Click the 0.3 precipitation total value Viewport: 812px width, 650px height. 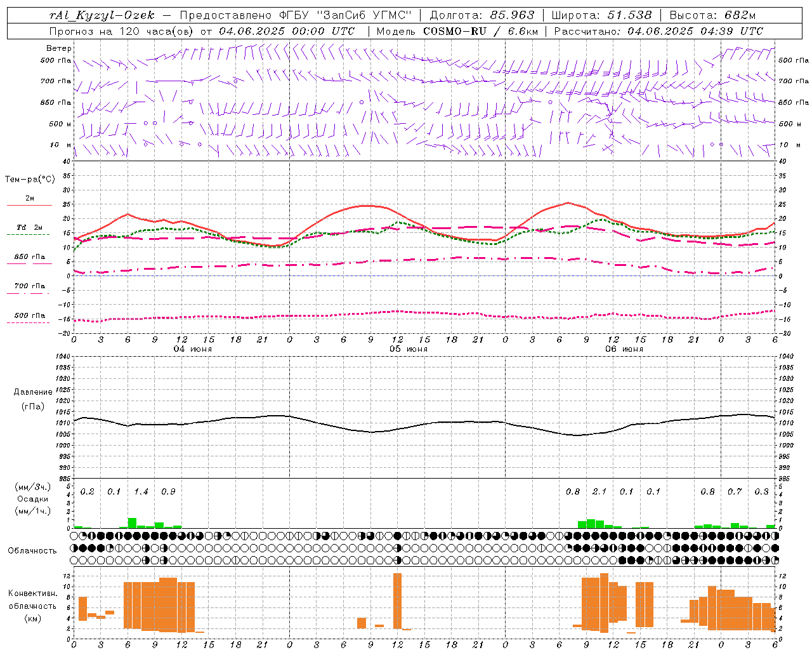tap(761, 491)
